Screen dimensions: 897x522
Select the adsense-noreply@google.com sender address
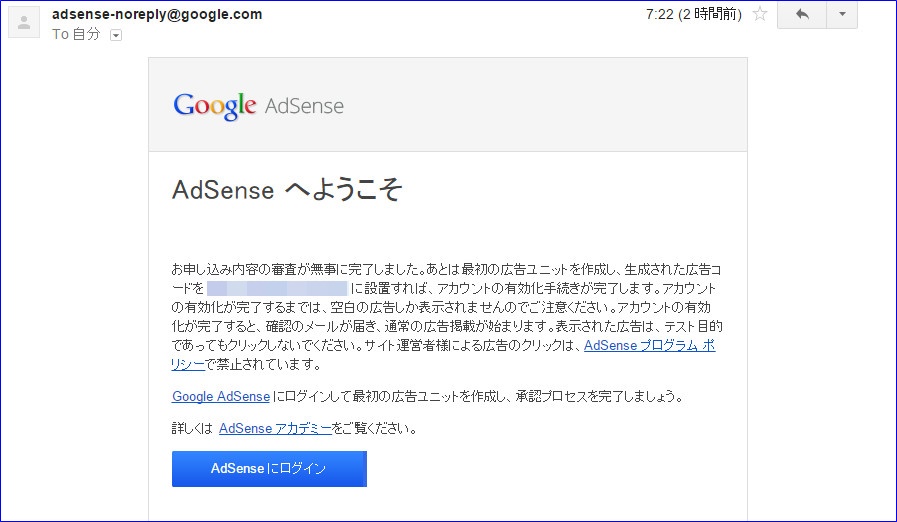coord(157,14)
